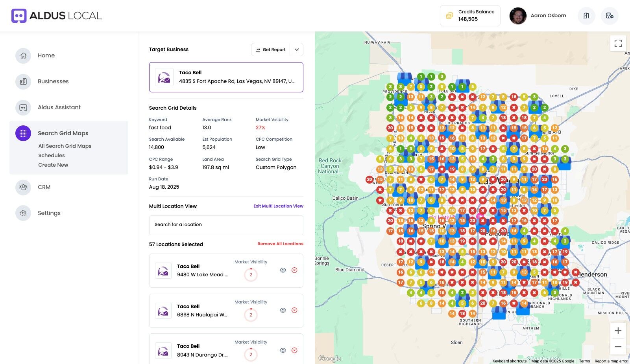The height and width of the screenshot is (364, 630).
Task: Click the Get Report button
Action: (x=271, y=50)
